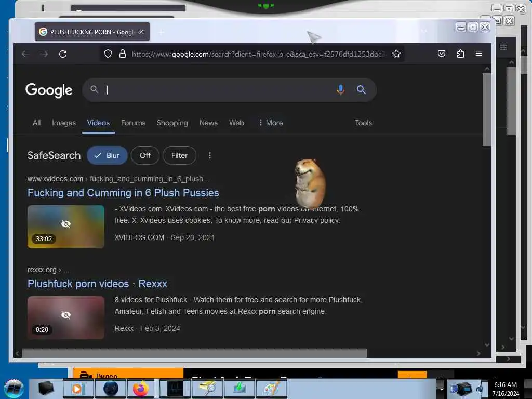Open the Rexxx result title link
The image size is (532, 399).
(x=97, y=284)
